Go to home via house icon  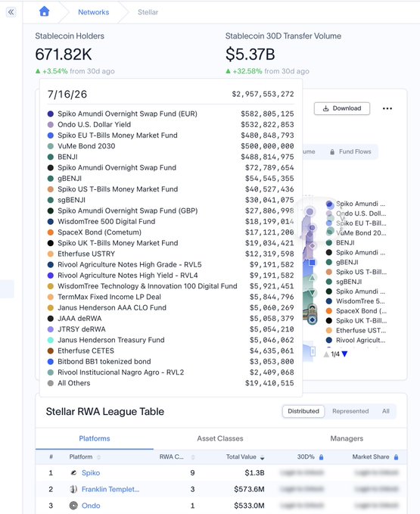[44, 11]
